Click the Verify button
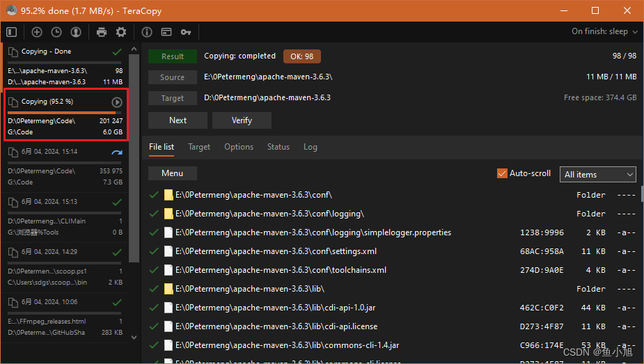The height and width of the screenshot is (364, 644). coord(242,120)
